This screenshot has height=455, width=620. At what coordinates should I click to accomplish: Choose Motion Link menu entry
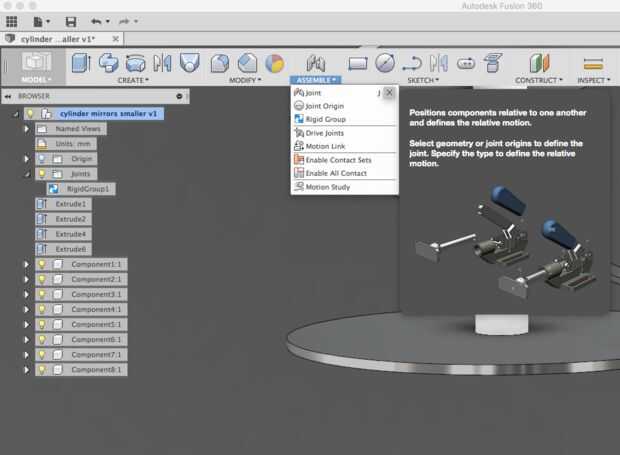pos(344,146)
